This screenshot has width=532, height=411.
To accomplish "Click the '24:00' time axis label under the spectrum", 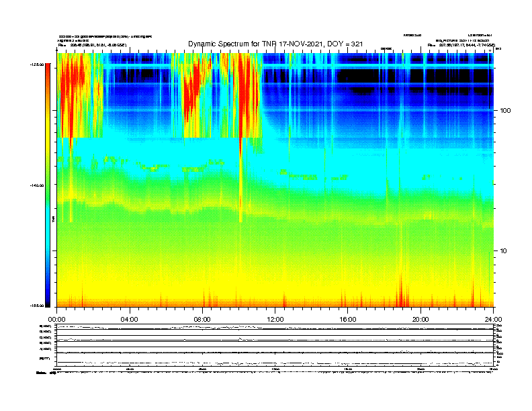I will tap(493, 320).
